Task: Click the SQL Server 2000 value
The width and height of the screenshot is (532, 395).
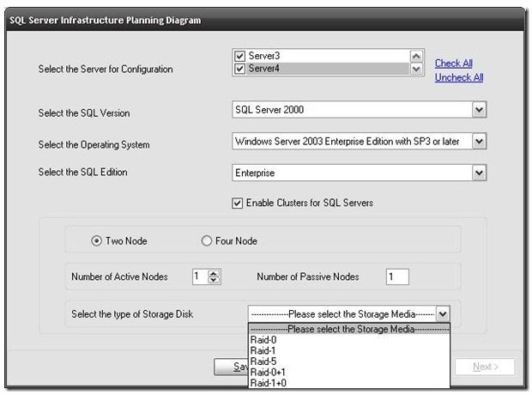Action: (x=269, y=110)
